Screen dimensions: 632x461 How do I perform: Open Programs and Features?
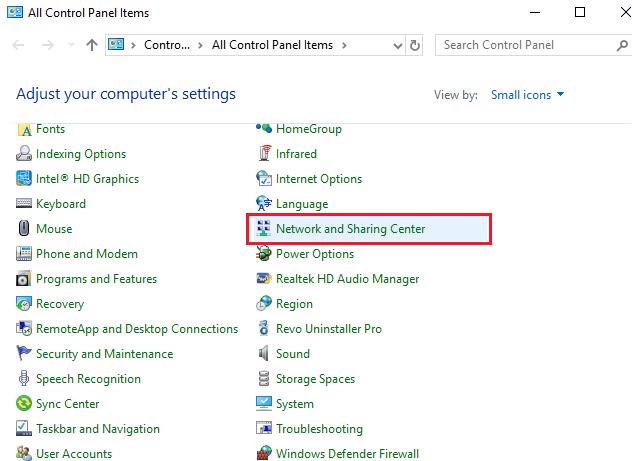pos(96,279)
